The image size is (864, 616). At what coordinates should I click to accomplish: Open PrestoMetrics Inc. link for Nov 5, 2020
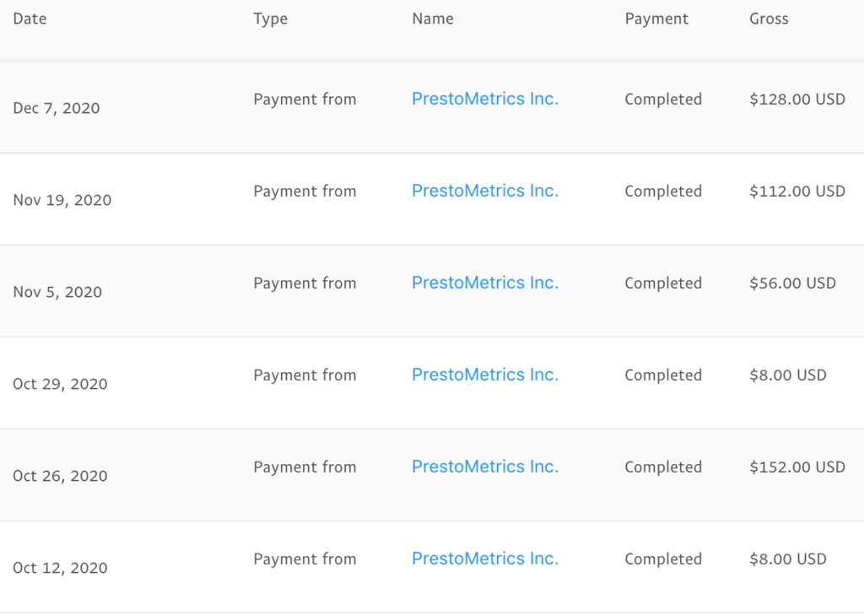(485, 283)
